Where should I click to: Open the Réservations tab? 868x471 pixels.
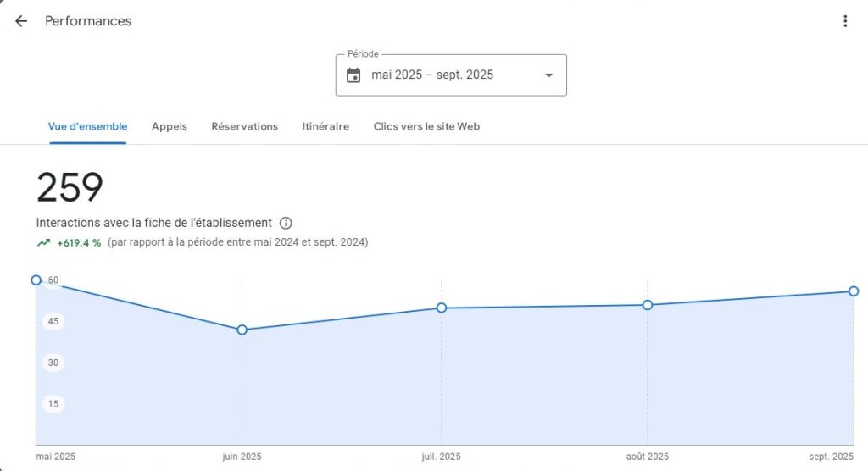pos(244,126)
